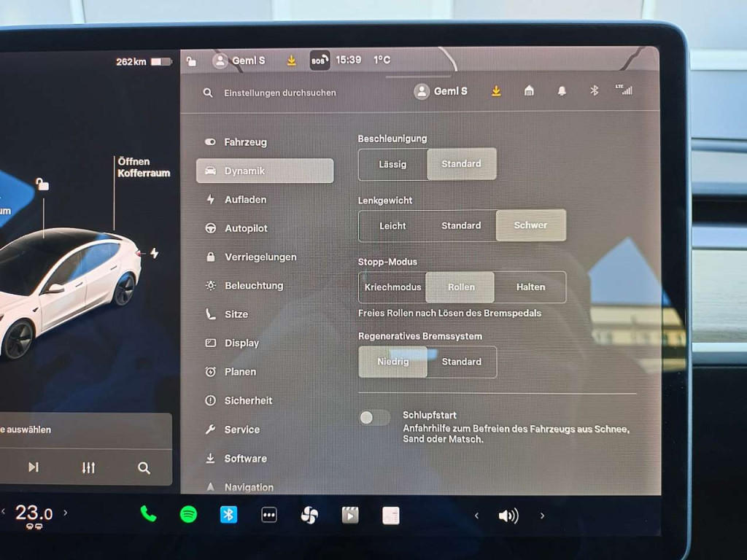Select Standard regenerative braking
The height and width of the screenshot is (560, 747).
tap(461, 362)
